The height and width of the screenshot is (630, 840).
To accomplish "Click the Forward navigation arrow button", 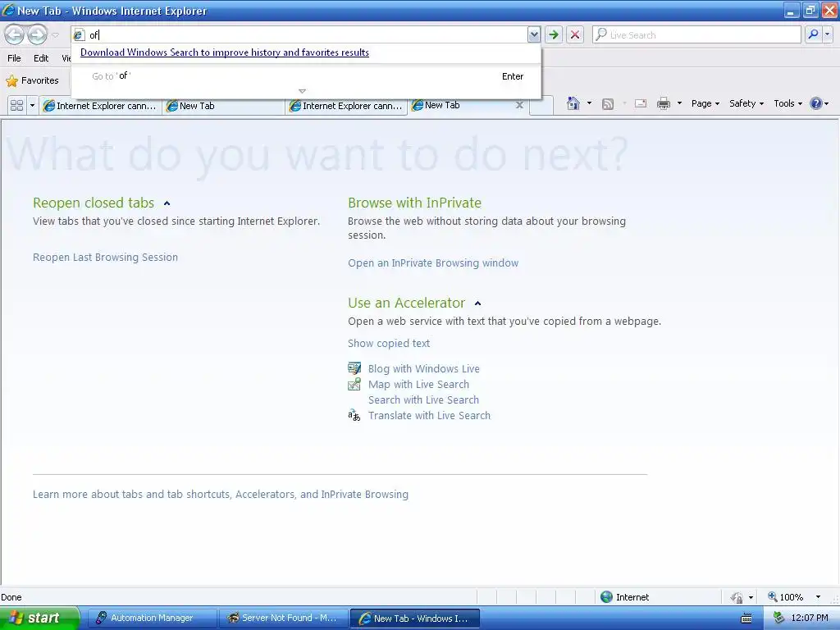I will click(37, 34).
